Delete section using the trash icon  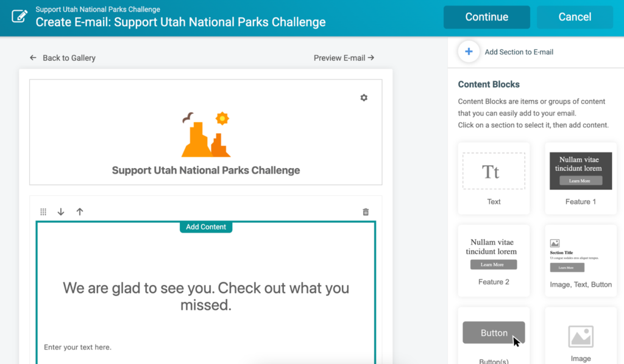click(366, 212)
